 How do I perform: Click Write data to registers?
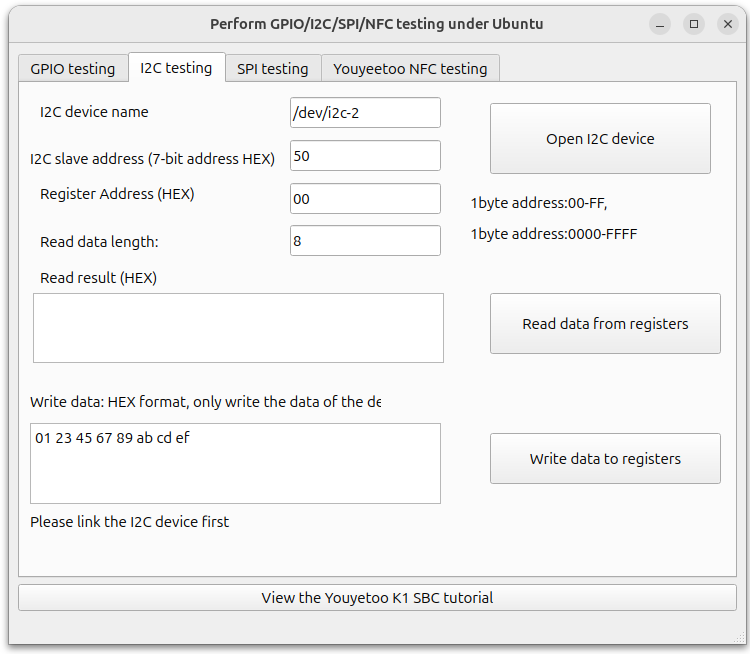click(x=605, y=459)
